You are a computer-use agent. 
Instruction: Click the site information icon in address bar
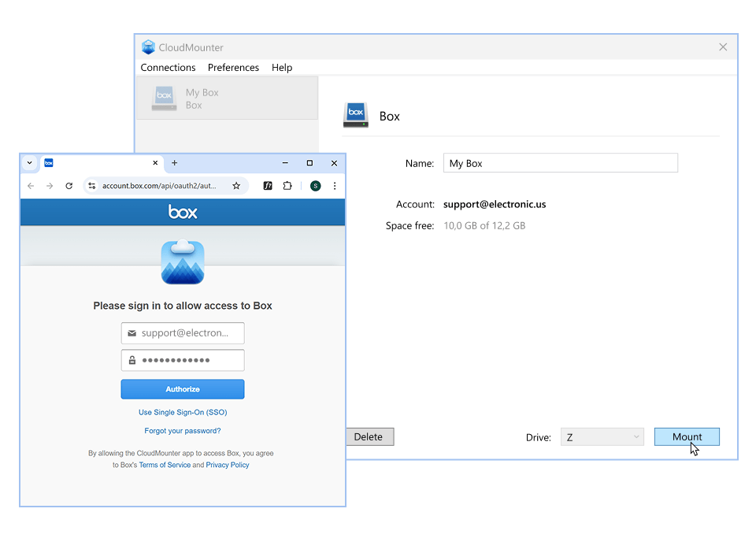[92, 186]
